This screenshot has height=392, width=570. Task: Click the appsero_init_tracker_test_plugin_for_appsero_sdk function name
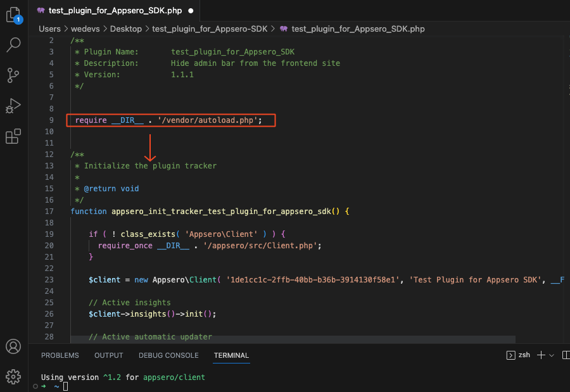click(221, 212)
